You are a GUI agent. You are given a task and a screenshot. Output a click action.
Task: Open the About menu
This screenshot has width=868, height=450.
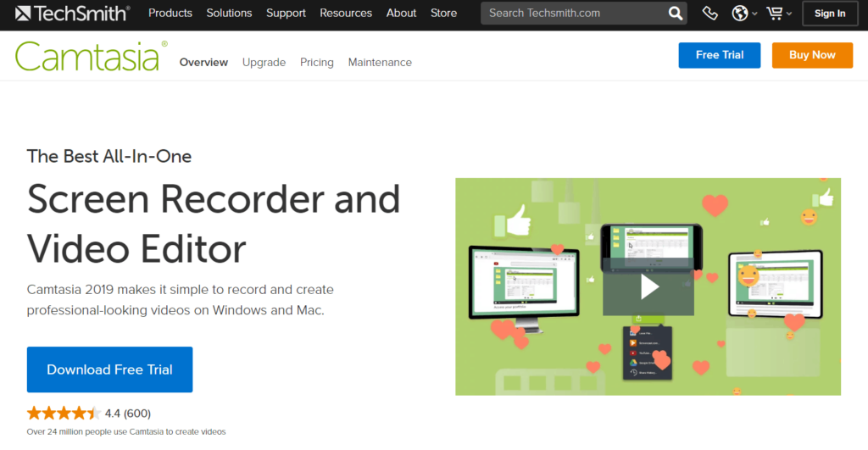(401, 13)
